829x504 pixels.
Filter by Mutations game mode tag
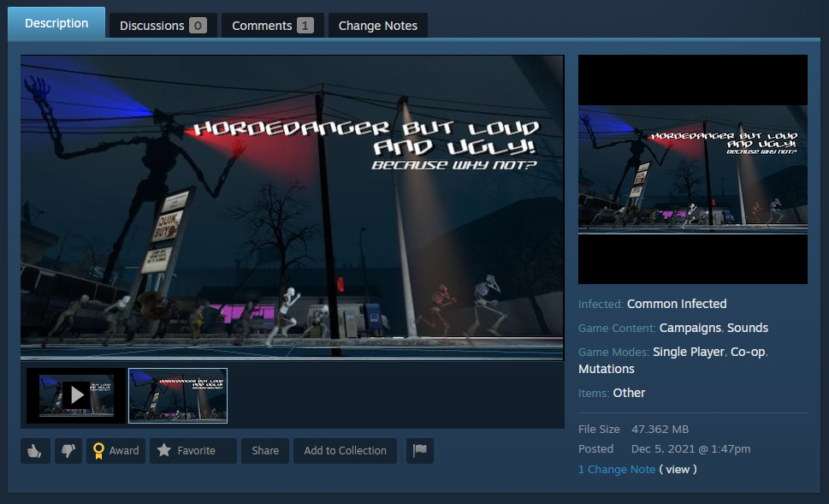[607, 369]
